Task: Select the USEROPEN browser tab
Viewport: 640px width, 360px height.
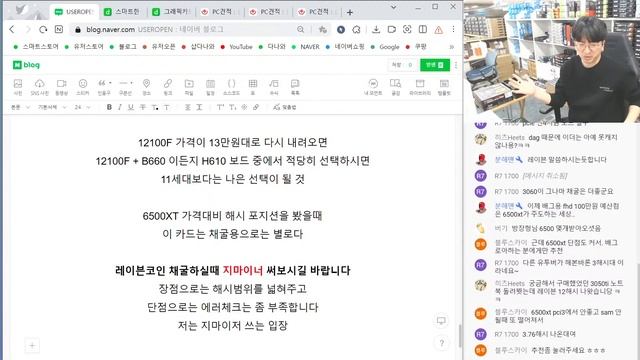Action: 74,12
